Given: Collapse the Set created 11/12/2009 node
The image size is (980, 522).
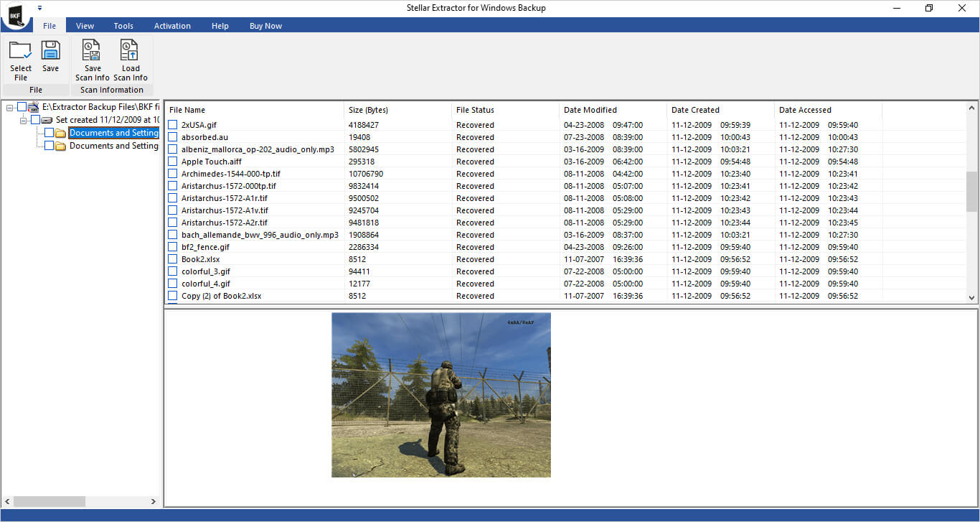Looking at the screenshot, I should click(23, 120).
